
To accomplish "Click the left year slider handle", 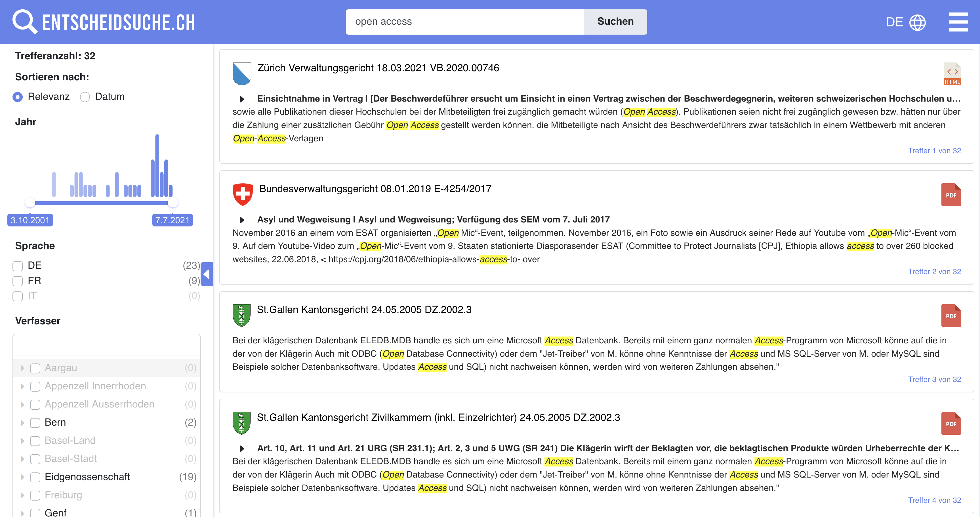I will (30, 202).
